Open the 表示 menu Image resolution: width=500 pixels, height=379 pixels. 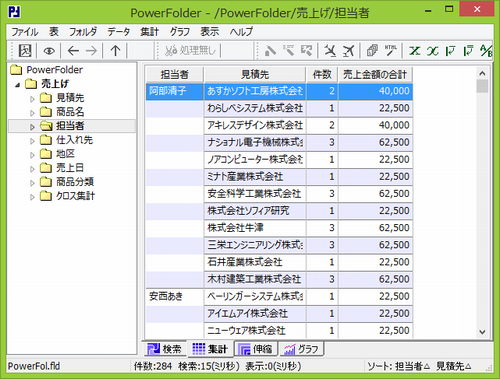tap(210, 32)
